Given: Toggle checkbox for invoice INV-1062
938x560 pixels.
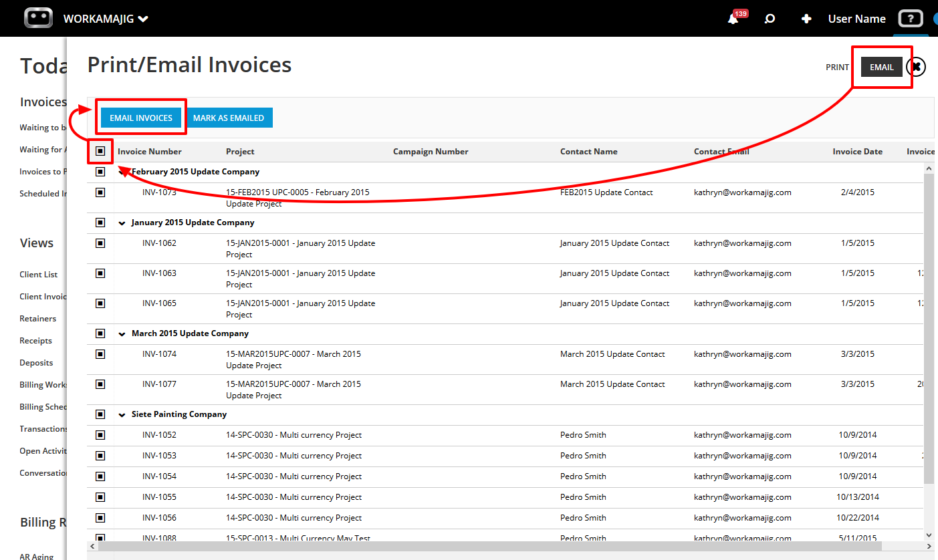Looking at the screenshot, I should point(100,243).
